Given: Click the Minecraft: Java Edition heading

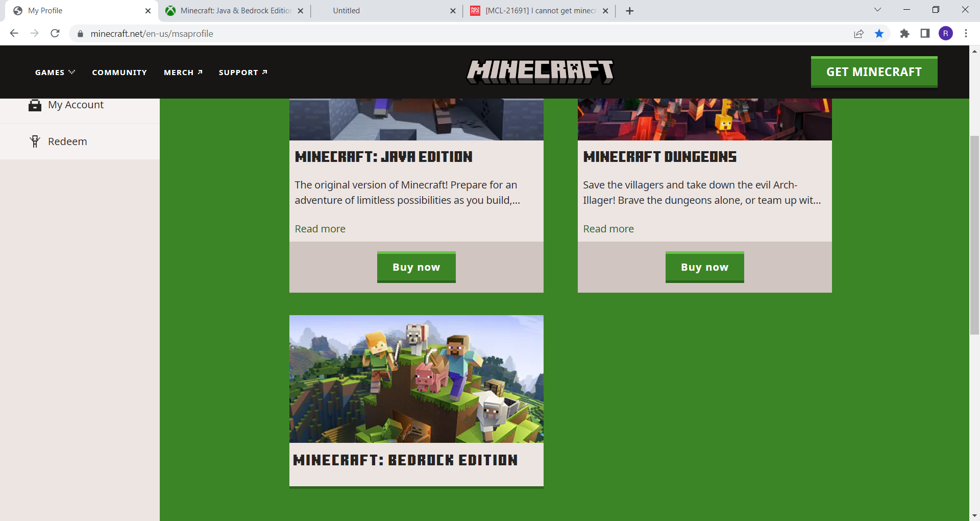Looking at the screenshot, I should (x=383, y=157).
